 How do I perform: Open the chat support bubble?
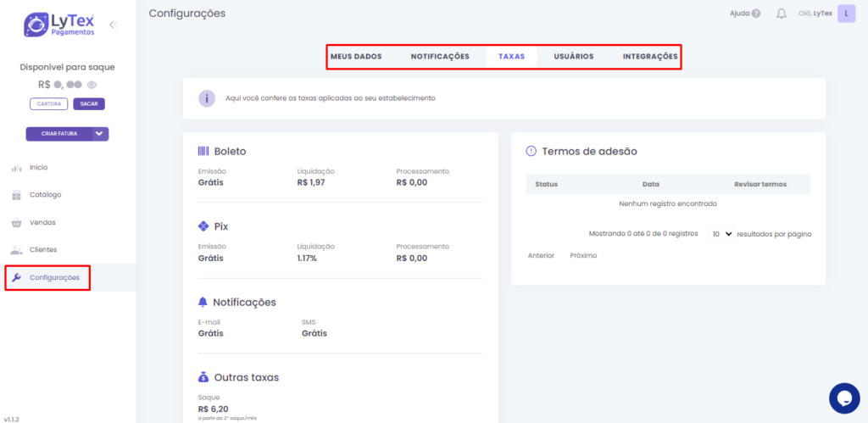click(844, 398)
